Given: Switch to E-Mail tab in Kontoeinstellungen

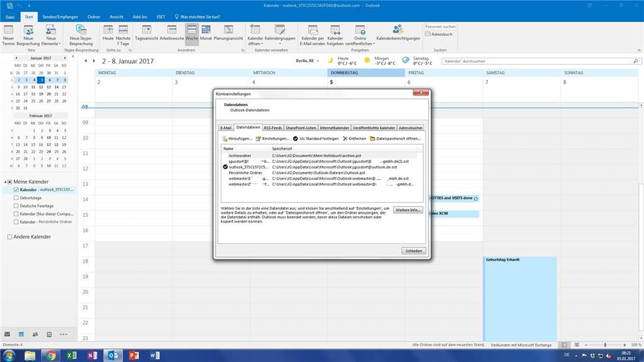Looking at the screenshot, I should coord(226,128).
